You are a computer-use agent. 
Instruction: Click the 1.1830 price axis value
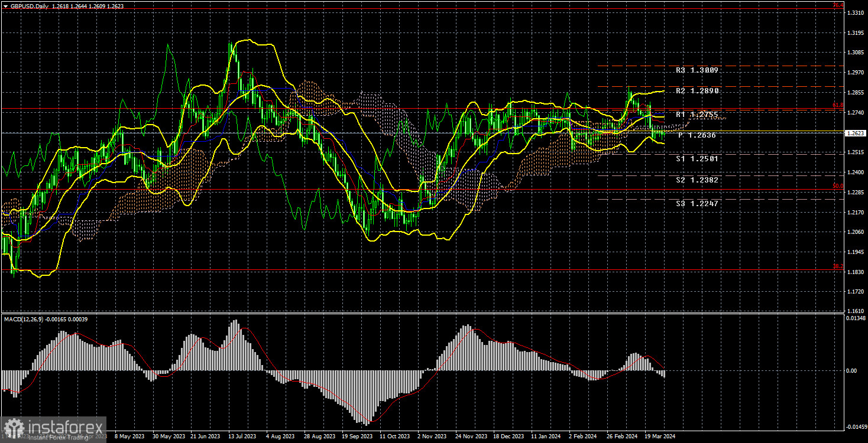click(855, 272)
